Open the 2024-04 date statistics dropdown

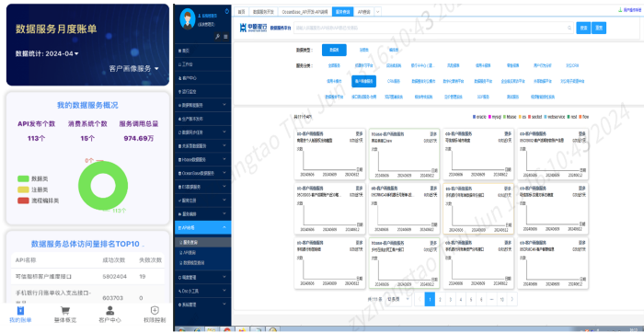[x=47, y=53]
